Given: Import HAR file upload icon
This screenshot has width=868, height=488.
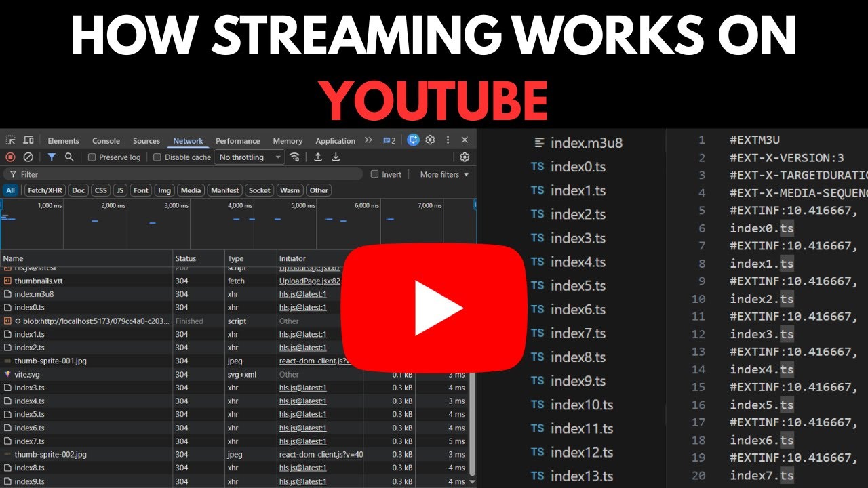Looking at the screenshot, I should (317, 157).
